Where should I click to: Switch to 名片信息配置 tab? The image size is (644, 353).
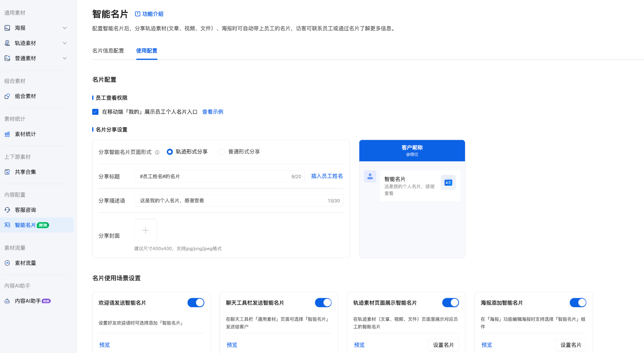[108, 51]
